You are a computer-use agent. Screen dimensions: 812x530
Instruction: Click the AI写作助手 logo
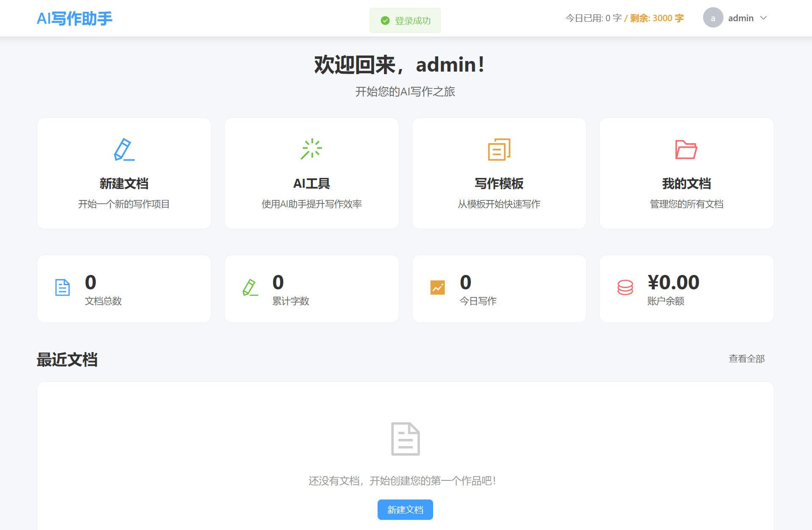[x=75, y=18]
